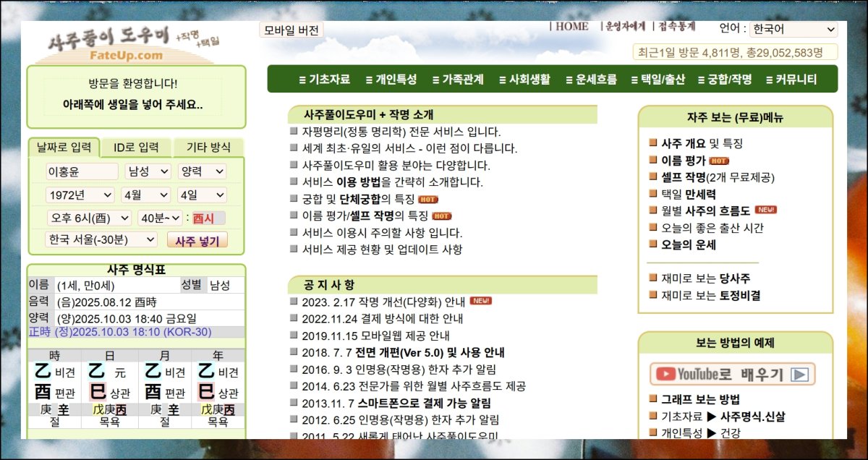Open 재미로 보는 토정비결 link
The image size is (868, 460).
pos(711,295)
